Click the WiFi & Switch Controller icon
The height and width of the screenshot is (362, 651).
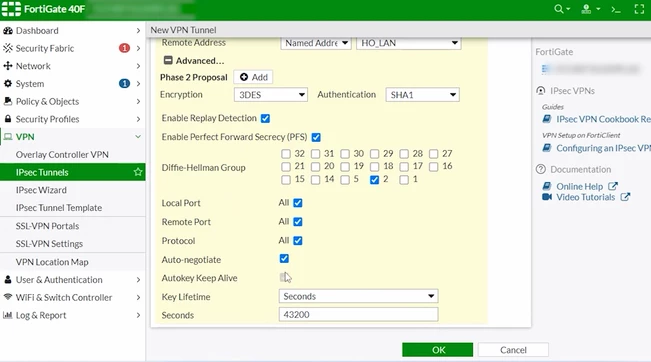click(x=8, y=297)
